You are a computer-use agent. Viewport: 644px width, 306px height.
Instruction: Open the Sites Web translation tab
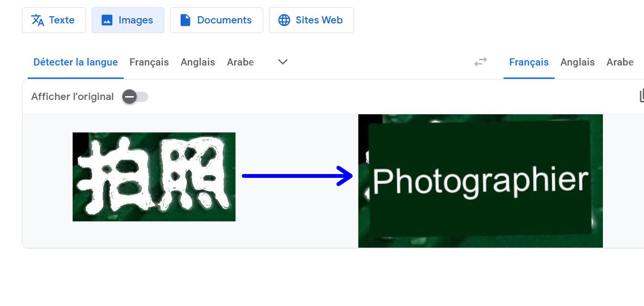click(311, 20)
